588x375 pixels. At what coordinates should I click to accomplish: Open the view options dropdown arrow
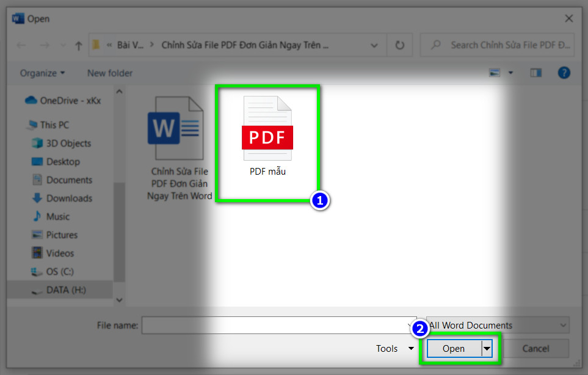coord(510,73)
